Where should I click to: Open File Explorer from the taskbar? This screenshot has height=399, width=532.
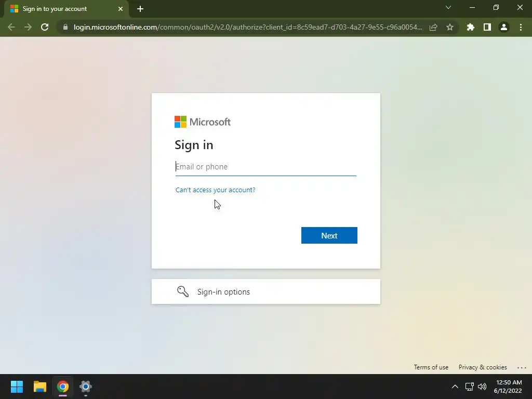tap(39, 387)
